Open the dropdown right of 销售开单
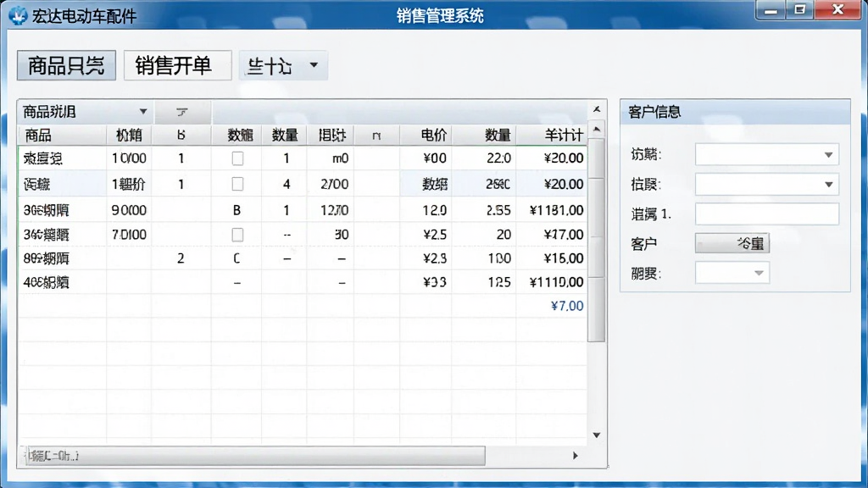Viewport: 868px width, 488px height. (283, 65)
